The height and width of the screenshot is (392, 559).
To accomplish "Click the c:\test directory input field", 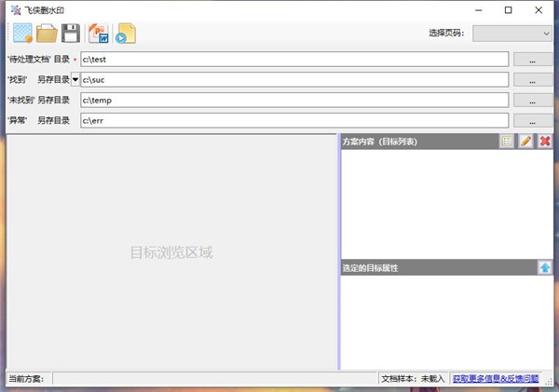I will coord(293,60).
